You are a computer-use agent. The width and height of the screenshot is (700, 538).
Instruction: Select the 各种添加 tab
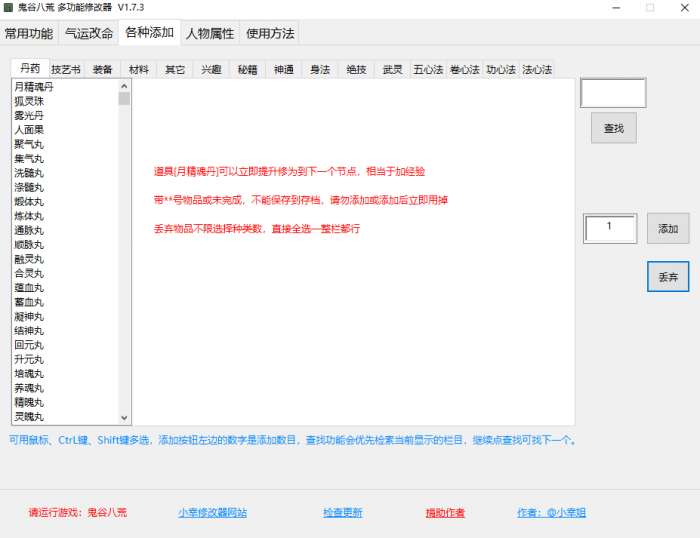click(150, 33)
